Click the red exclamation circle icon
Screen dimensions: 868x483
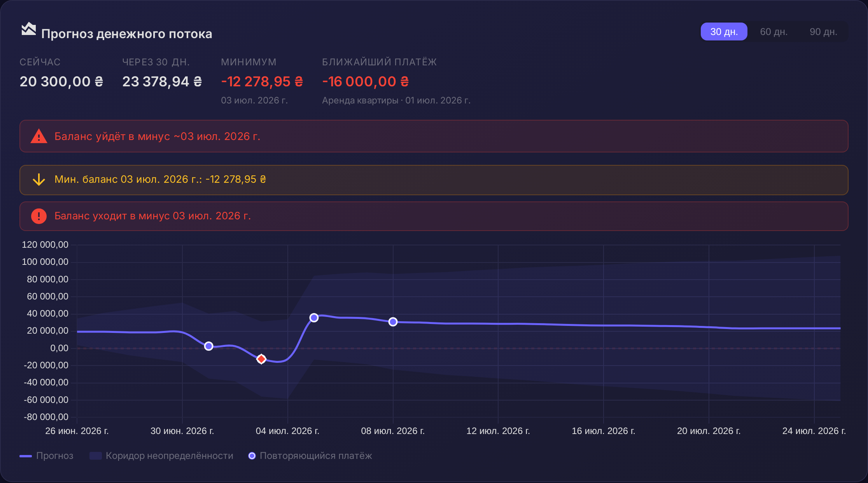coord(39,216)
